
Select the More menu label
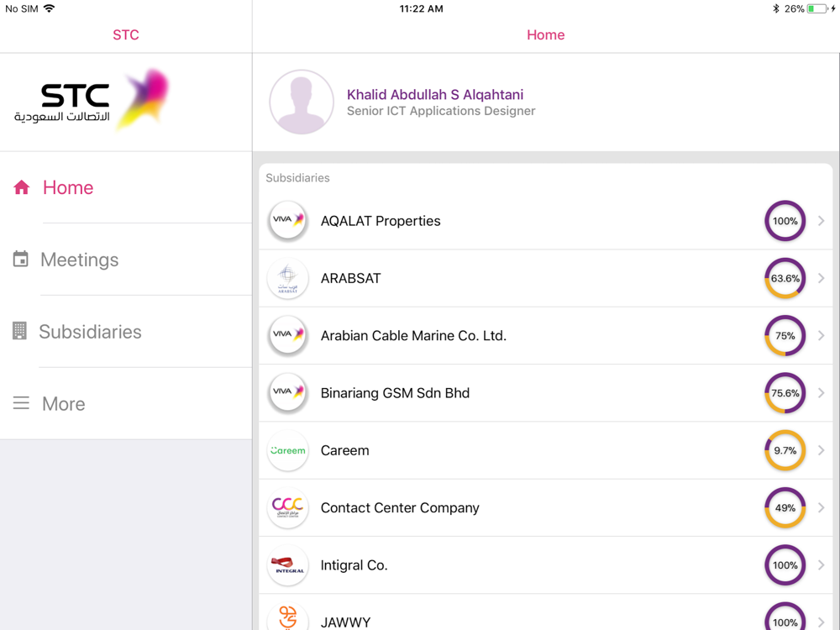tap(64, 404)
